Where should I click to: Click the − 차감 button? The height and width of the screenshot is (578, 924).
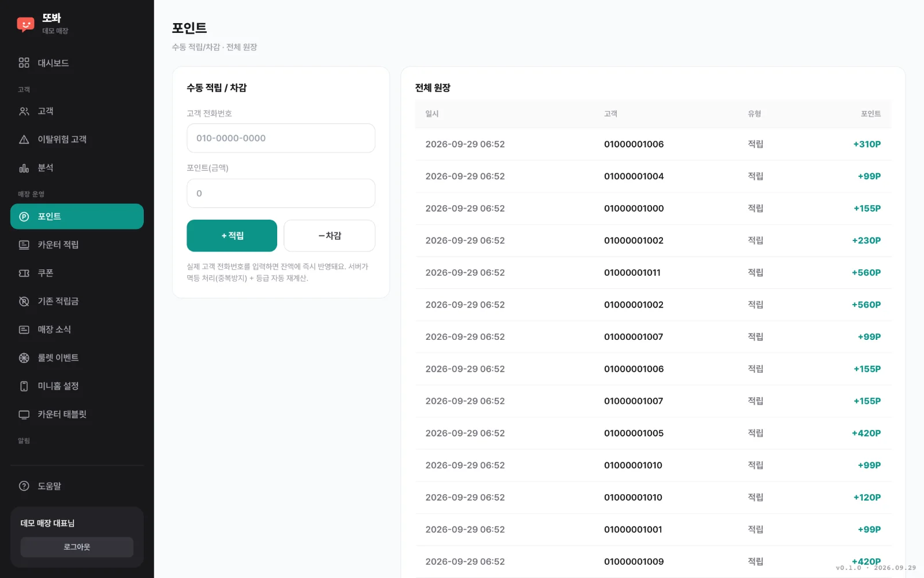click(329, 236)
